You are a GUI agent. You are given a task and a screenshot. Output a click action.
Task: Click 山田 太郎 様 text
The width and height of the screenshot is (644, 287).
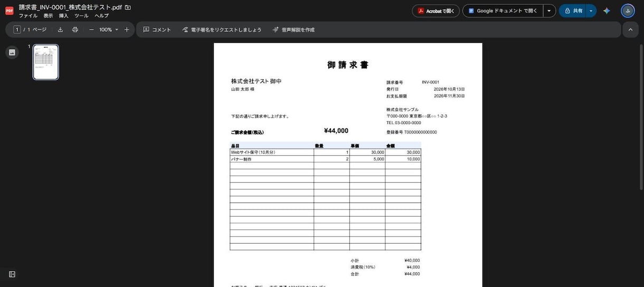pos(243,89)
